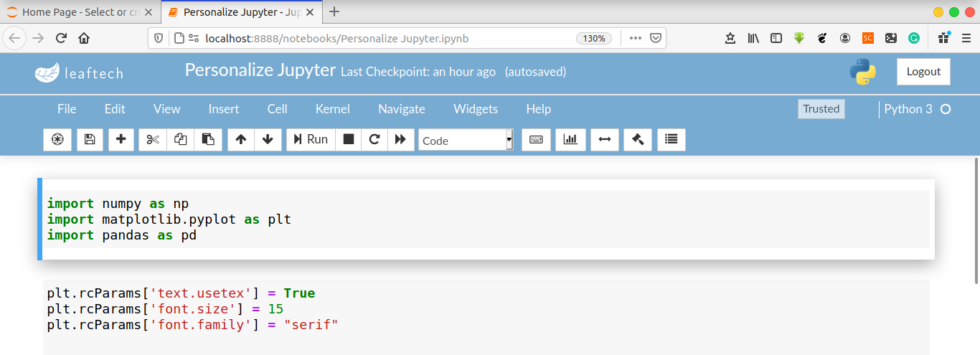Screen dimensions: 980x355
Task: Open the Cell menu
Action: [277, 109]
